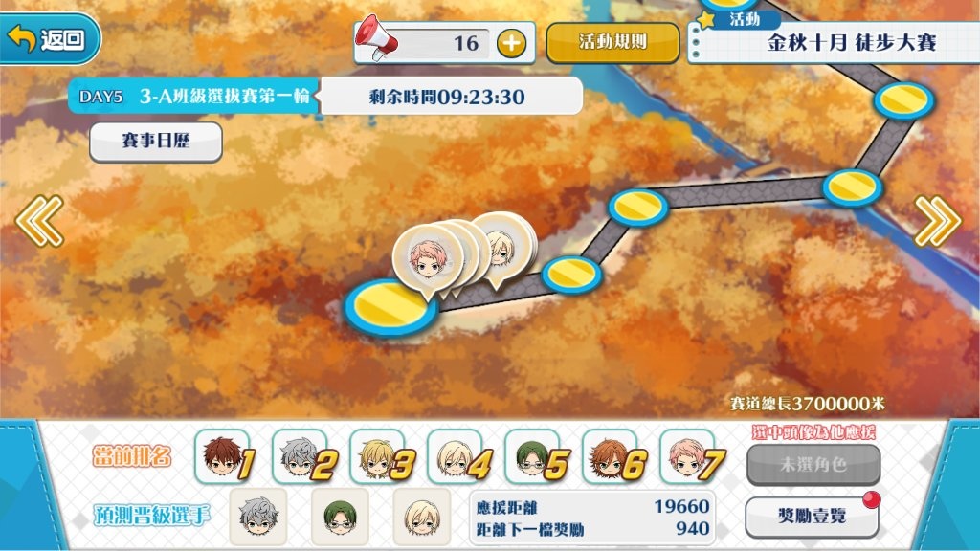Select rank 6 orange-haired character avatar
The height and width of the screenshot is (551, 980).
pos(612,456)
